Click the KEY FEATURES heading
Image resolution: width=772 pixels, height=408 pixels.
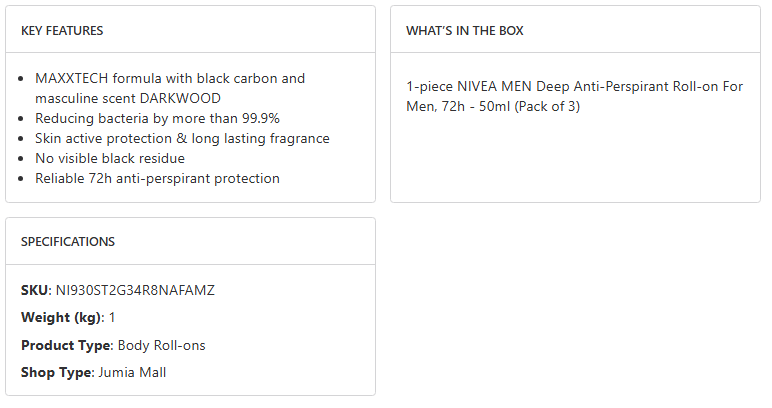[62, 31]
